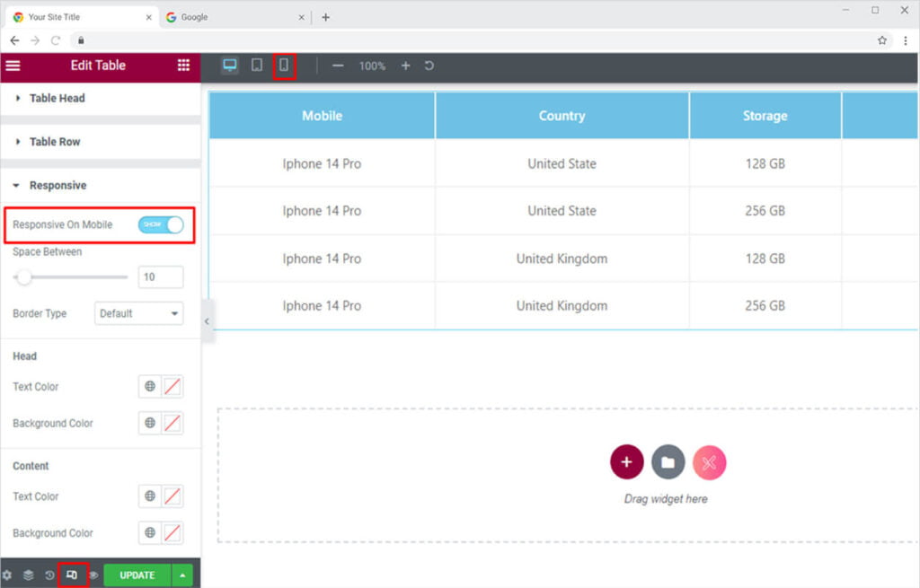Switch to tablet preview mode
The height and width of the screenshot is (588, 920).
(x=257, y=66)
